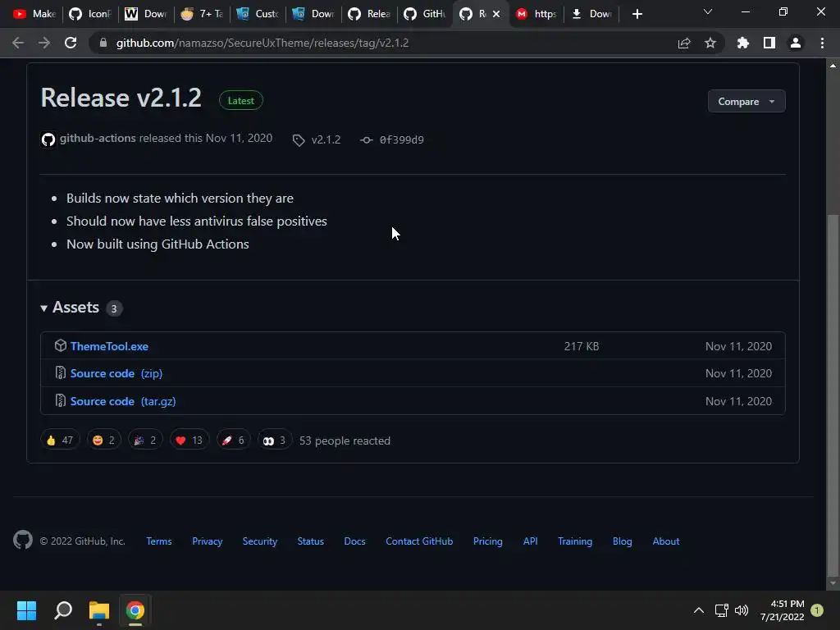Open File Explorer from the taskbar
Screen dimensions: 840x630
pos(99,610)
